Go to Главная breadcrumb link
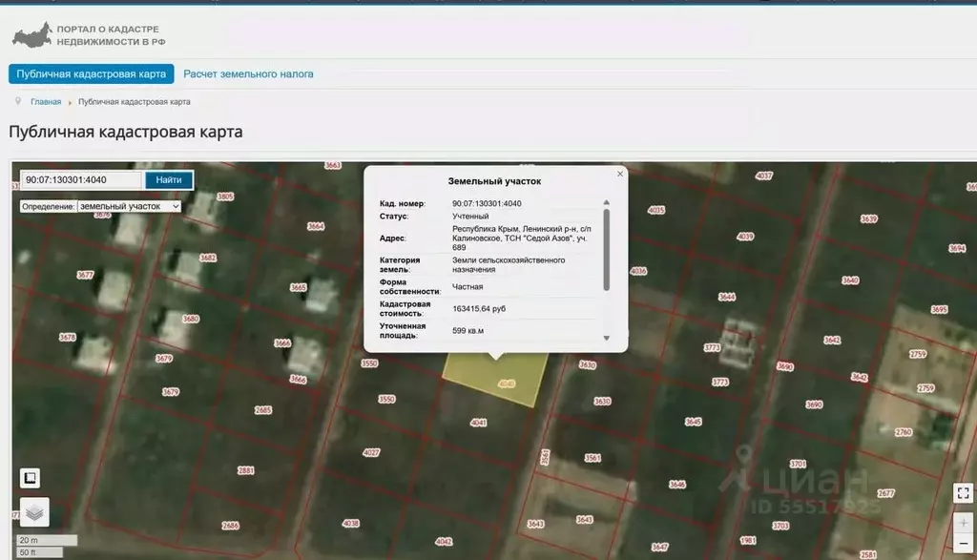Screen dimensions: 977x560 click(x=46, y=102)
